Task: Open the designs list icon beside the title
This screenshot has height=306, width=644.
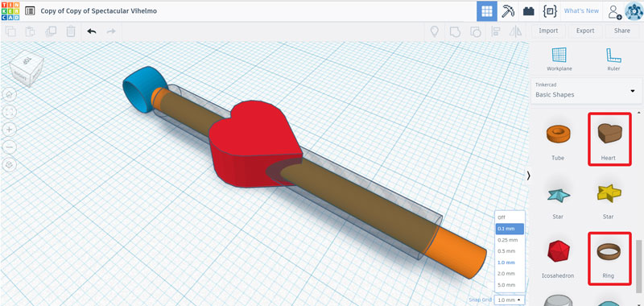Action: 30,11
